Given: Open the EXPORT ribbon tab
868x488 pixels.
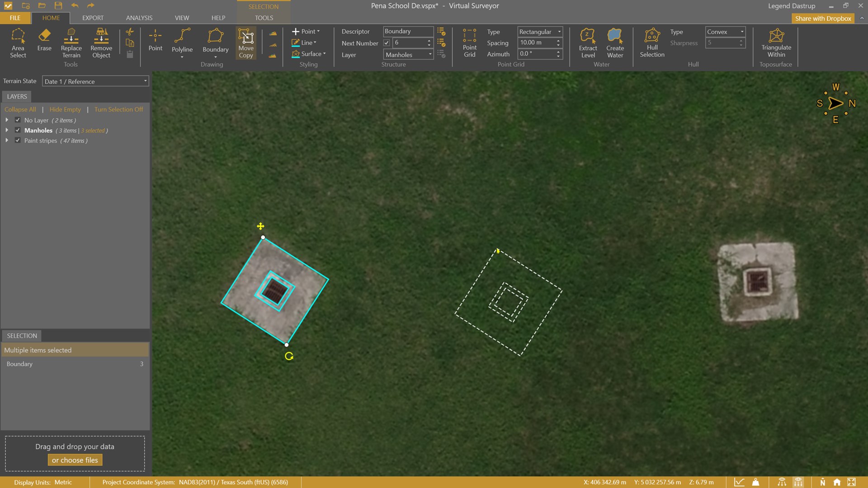Looking at the screenshot, I should [x=93, y=18].
